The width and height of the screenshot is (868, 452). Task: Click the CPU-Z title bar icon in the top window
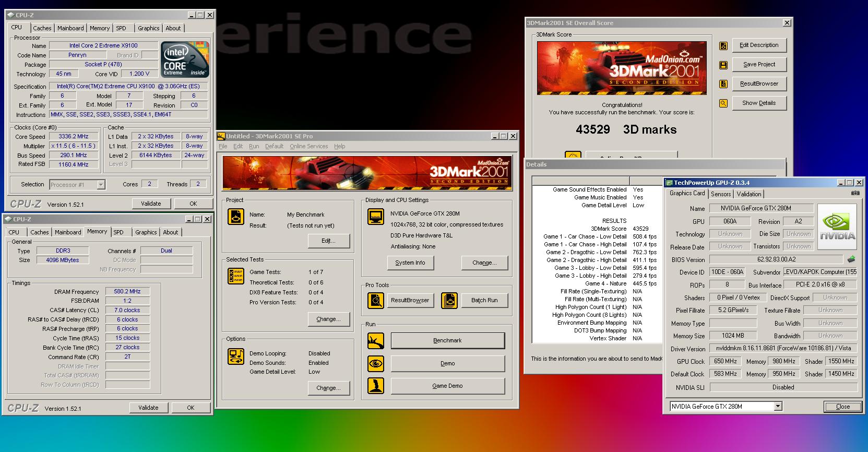[11, 15]
